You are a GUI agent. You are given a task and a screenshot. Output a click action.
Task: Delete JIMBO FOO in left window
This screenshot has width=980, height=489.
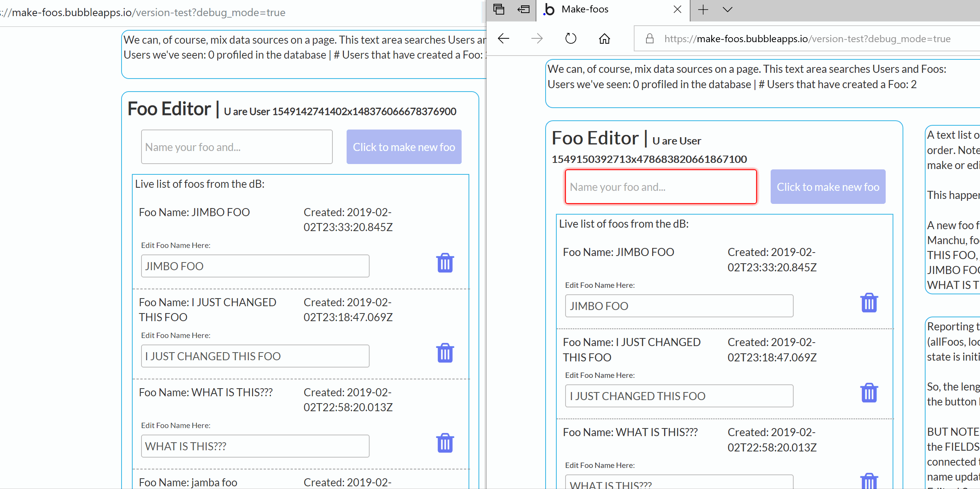[x=445, y=263]
